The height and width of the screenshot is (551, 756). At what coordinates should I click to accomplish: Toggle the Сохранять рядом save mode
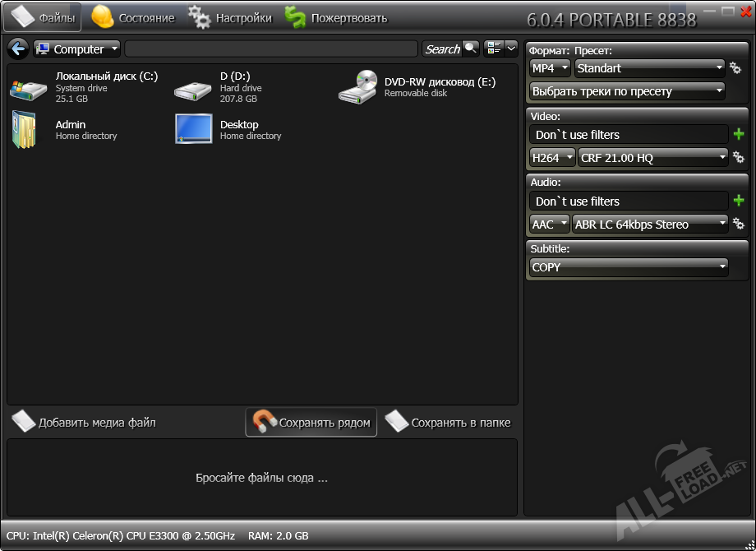[x=311, y=423]
